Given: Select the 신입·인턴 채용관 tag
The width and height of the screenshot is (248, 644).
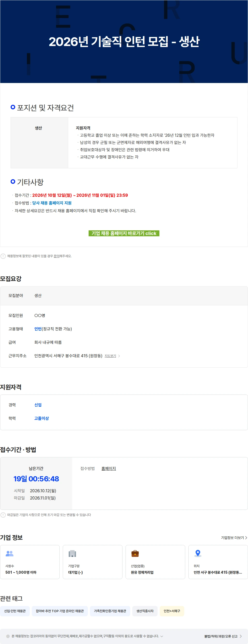Looking at the screenshot, I should 15,611.
